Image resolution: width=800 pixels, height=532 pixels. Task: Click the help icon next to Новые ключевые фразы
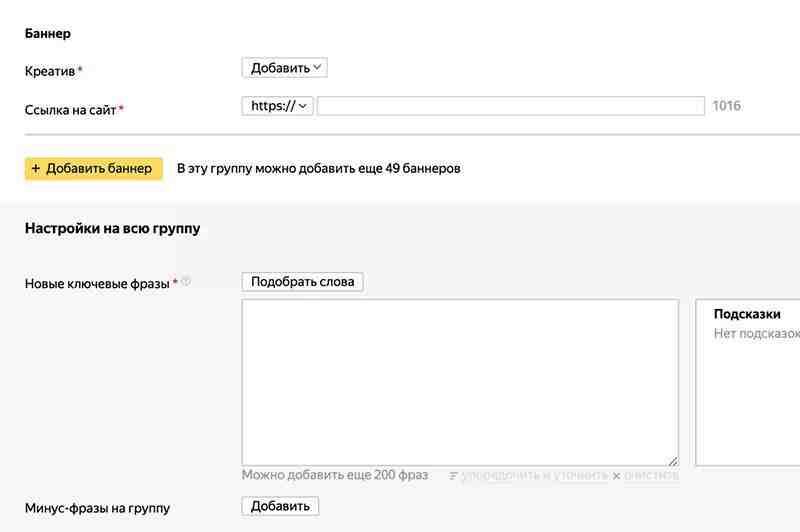click(x=186, y=281)
